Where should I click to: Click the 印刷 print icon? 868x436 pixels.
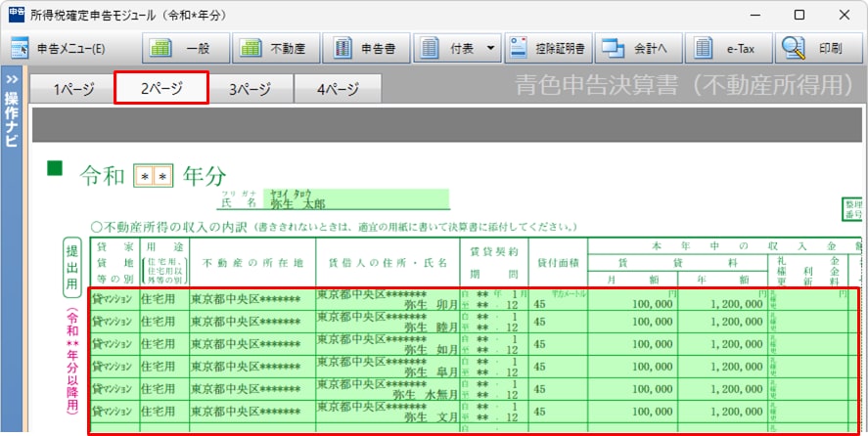tap(815, 48)
